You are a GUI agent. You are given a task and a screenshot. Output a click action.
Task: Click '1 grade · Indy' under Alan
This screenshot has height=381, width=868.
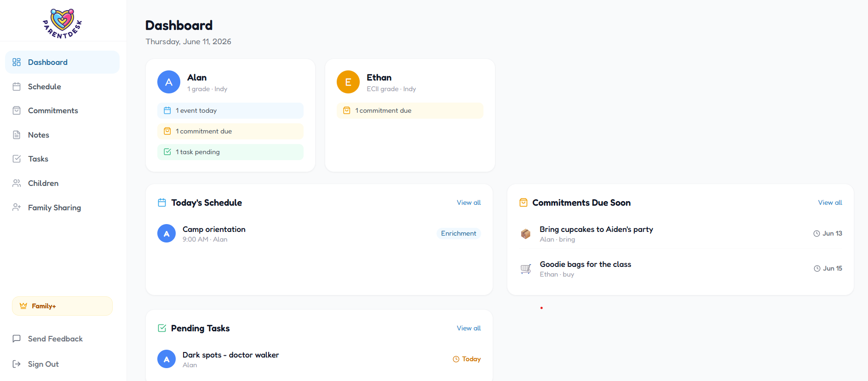pyautogui.click(x=207, y=89)
